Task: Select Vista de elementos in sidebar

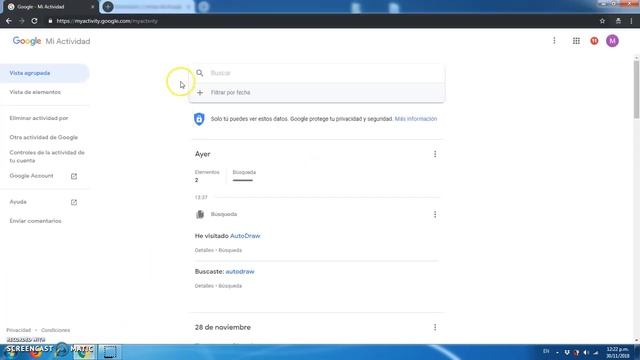Action: [x=35, y=92]
